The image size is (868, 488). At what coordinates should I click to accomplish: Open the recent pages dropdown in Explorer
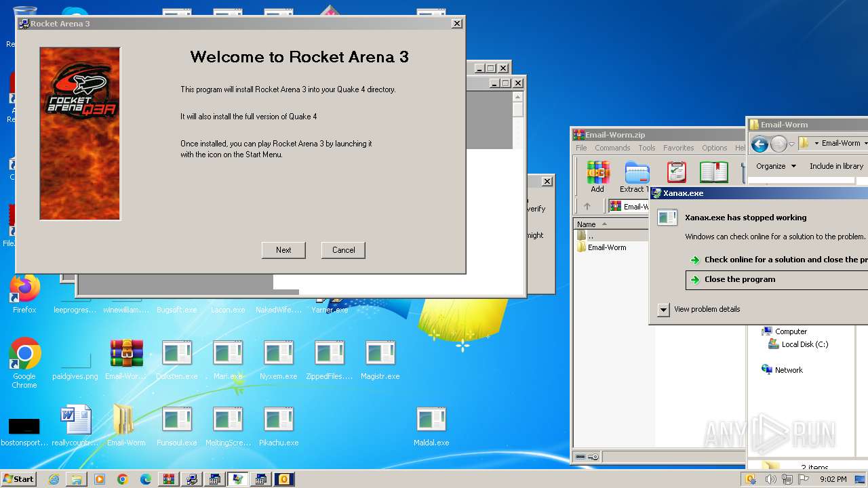(791, 144)
